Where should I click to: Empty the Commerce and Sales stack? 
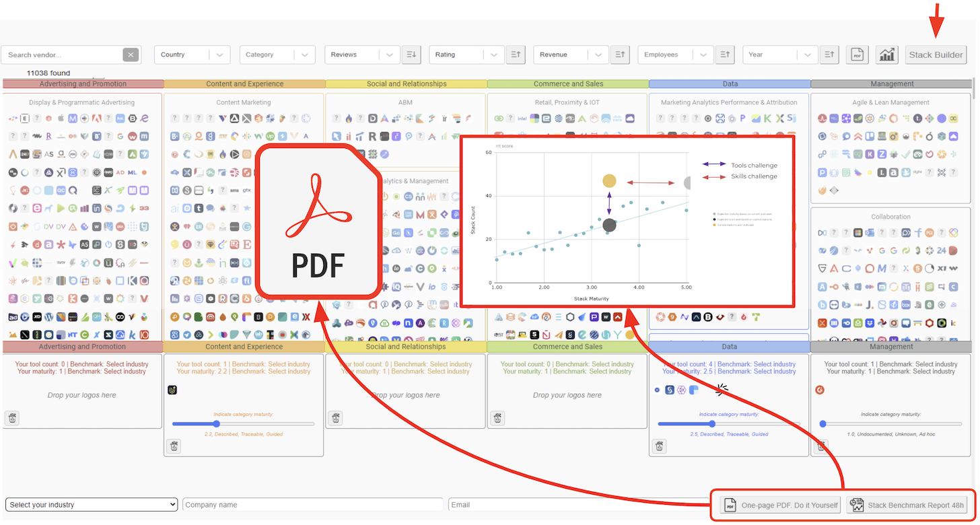(497, 418)
